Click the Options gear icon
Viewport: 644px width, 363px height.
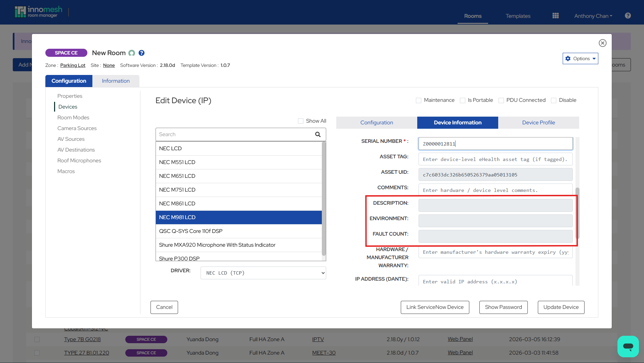568,58
